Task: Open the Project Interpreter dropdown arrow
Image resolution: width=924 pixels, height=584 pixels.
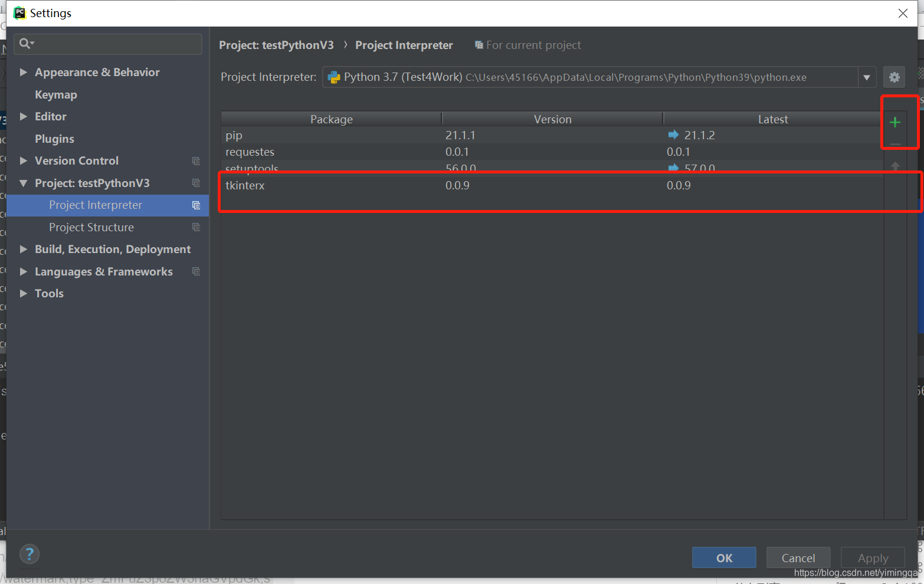Action: [x=866, y=77]
